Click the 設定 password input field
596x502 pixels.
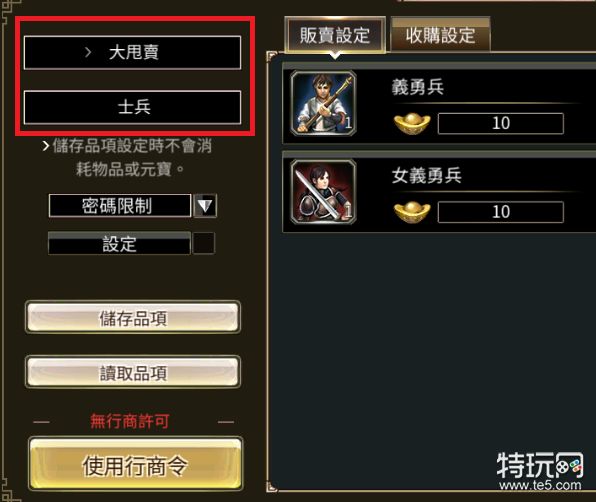point(119,244)
